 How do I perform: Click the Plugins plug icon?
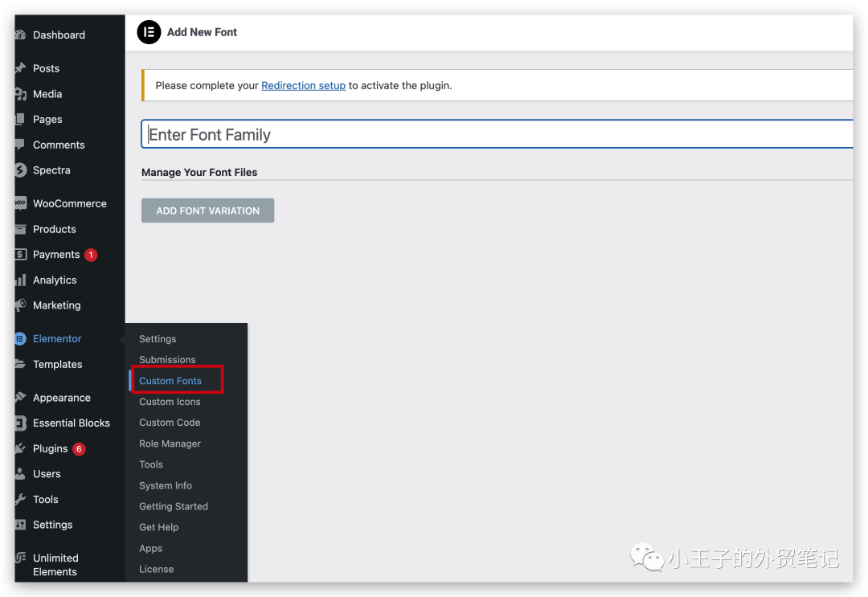click(20, 448)
